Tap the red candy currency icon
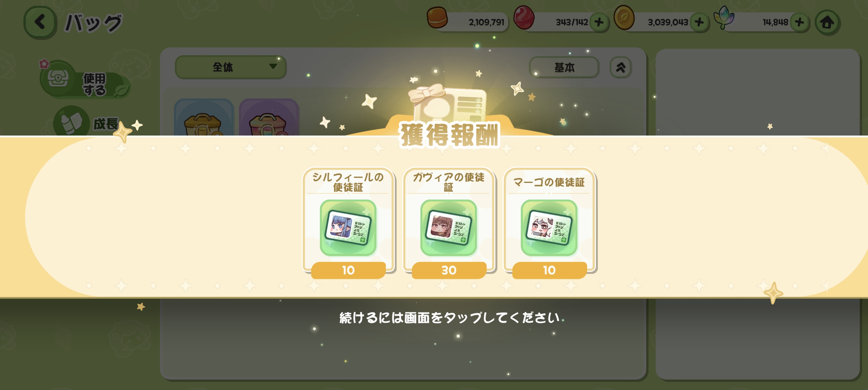This screenshot has width=868, height=390. [x=524, y=18]
